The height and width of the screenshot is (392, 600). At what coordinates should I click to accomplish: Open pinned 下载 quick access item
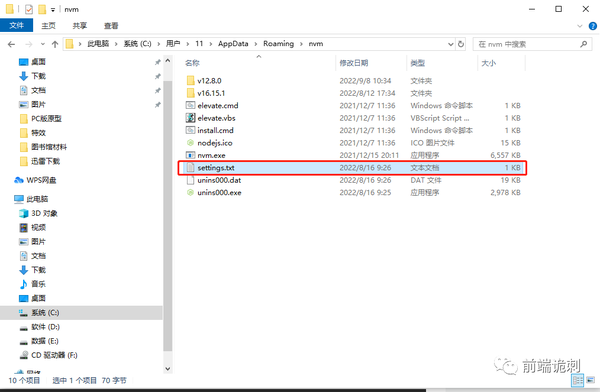click(x=32, y=76)
